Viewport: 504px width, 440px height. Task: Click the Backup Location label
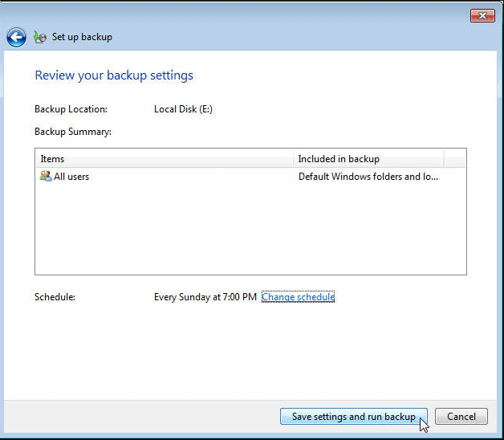[x=71, y=109]
